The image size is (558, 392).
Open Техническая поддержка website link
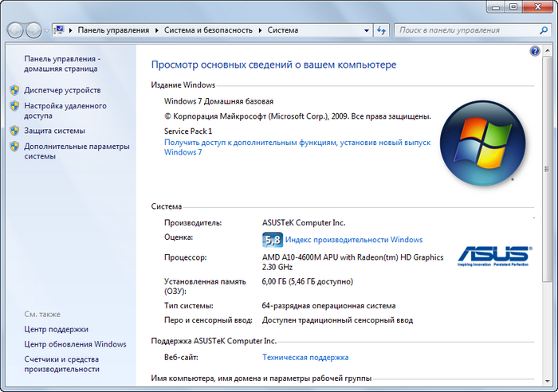(x=305, y=358)
